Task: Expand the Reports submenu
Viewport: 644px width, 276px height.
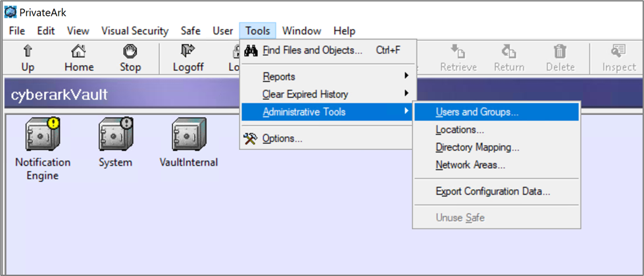Action: [279, 76]
